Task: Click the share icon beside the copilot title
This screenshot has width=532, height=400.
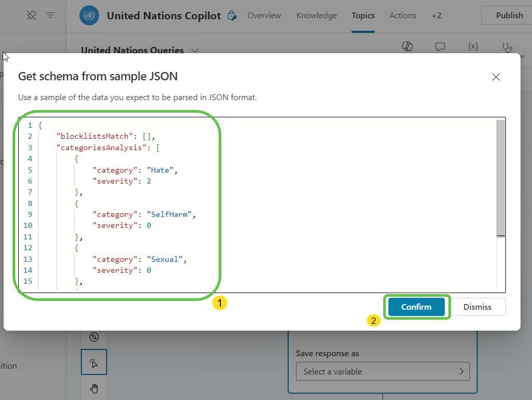Action: point(232,15)
